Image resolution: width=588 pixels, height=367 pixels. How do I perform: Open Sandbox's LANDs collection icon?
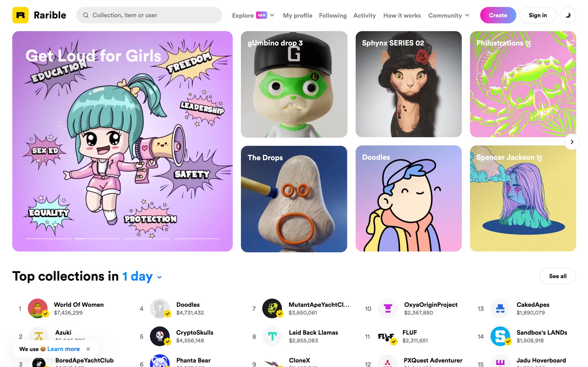[500, 336]
